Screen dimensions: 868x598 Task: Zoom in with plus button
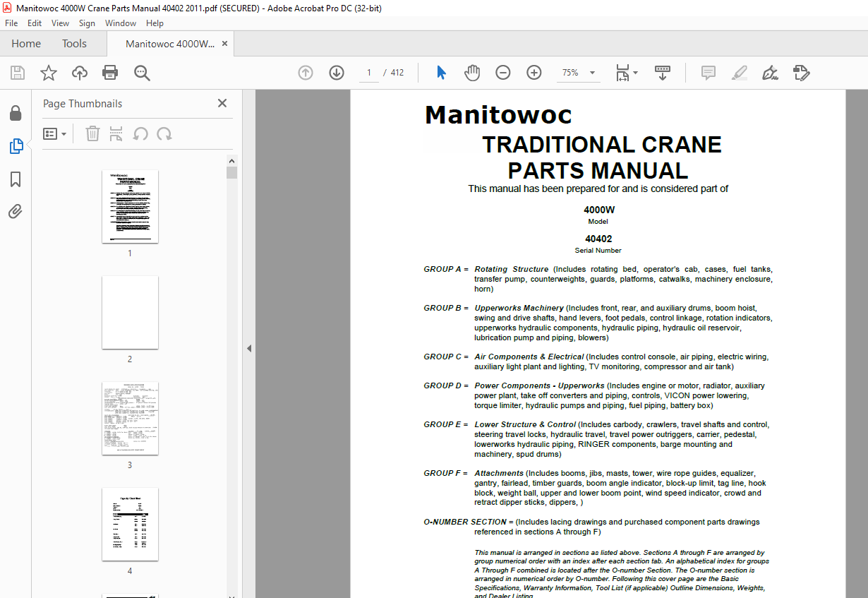[534, 73]
